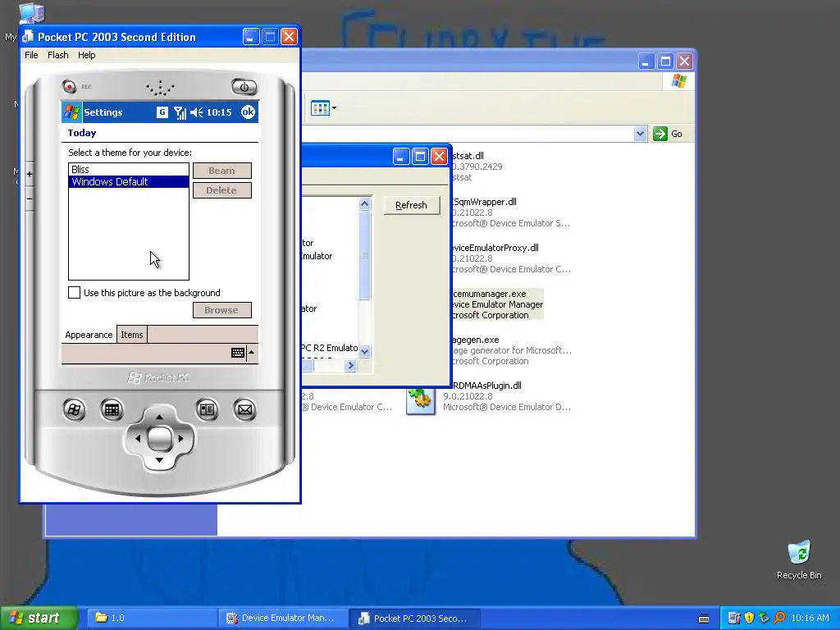The image size is (840, 630).
Task: Click the Windows start button
Action: [x=39, y=618]
